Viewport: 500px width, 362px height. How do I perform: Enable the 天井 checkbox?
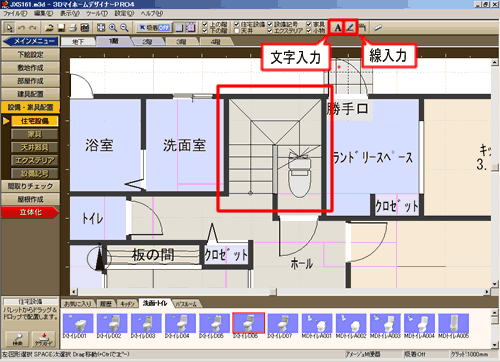(x=237, y=31)
